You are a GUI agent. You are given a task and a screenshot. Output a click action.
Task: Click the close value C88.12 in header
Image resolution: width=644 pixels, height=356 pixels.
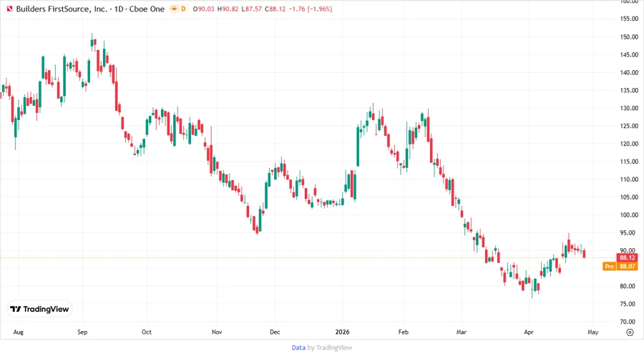point(275,9)
